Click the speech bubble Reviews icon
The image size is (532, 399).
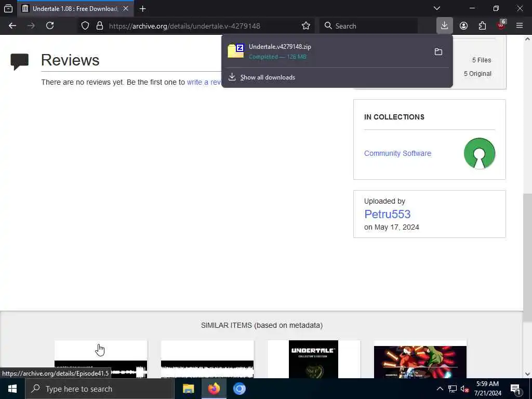pos(20,62)
